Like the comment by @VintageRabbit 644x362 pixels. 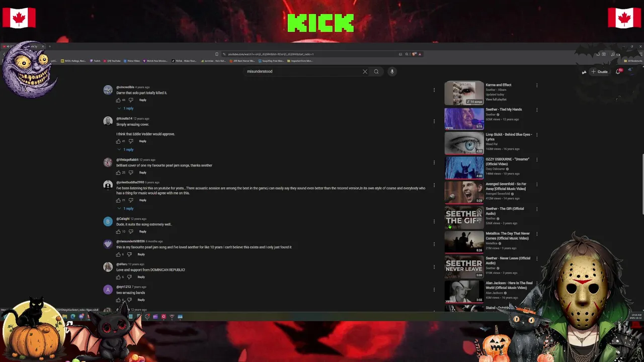(118, 172)
